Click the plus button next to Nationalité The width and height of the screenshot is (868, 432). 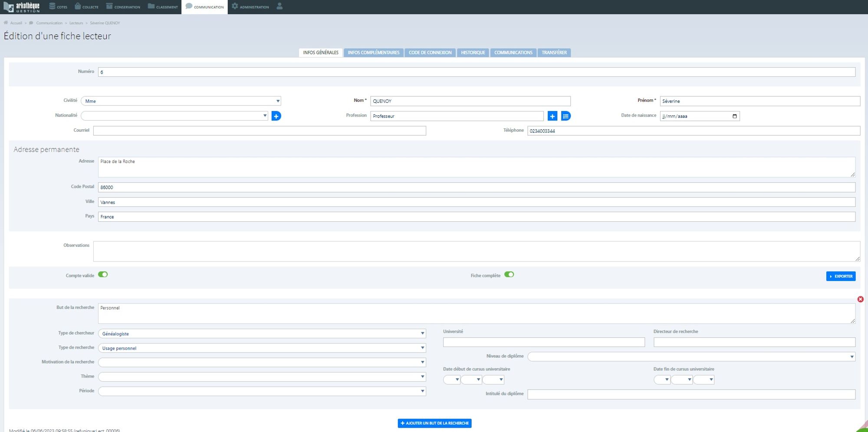click(276, 116)
